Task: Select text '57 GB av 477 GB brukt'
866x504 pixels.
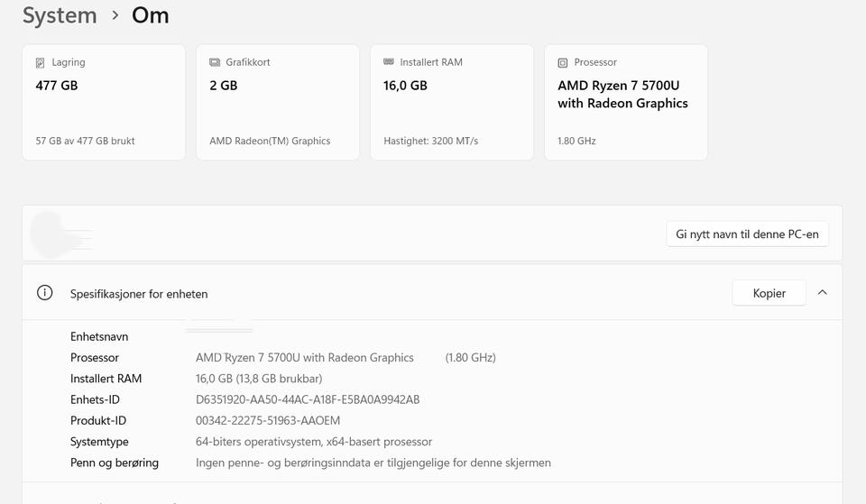Action: click(85, 141)
